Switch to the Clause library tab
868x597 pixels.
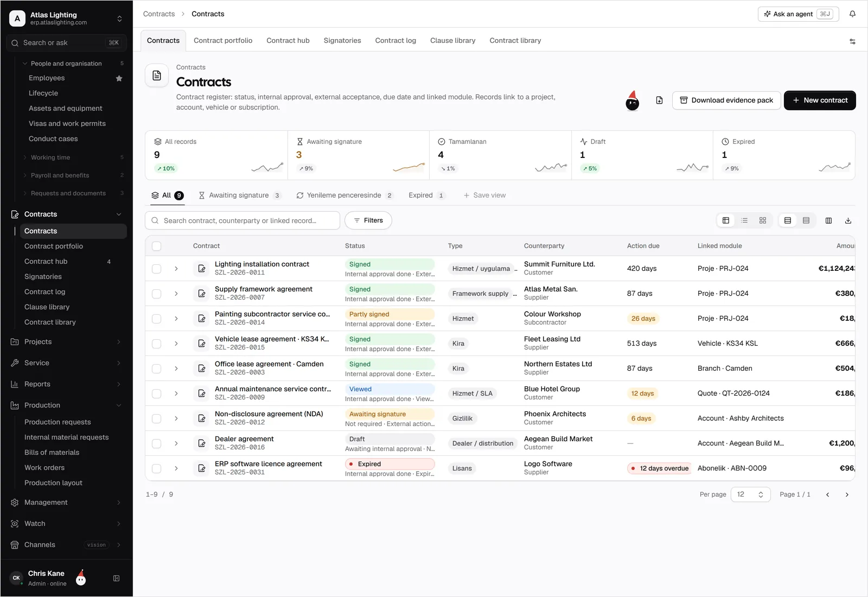452,41
